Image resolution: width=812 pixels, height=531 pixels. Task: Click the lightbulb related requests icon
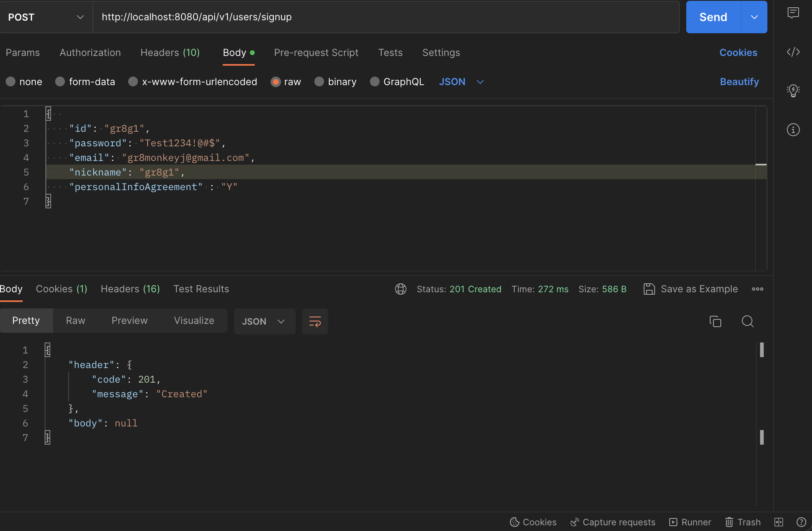(793, 90)
